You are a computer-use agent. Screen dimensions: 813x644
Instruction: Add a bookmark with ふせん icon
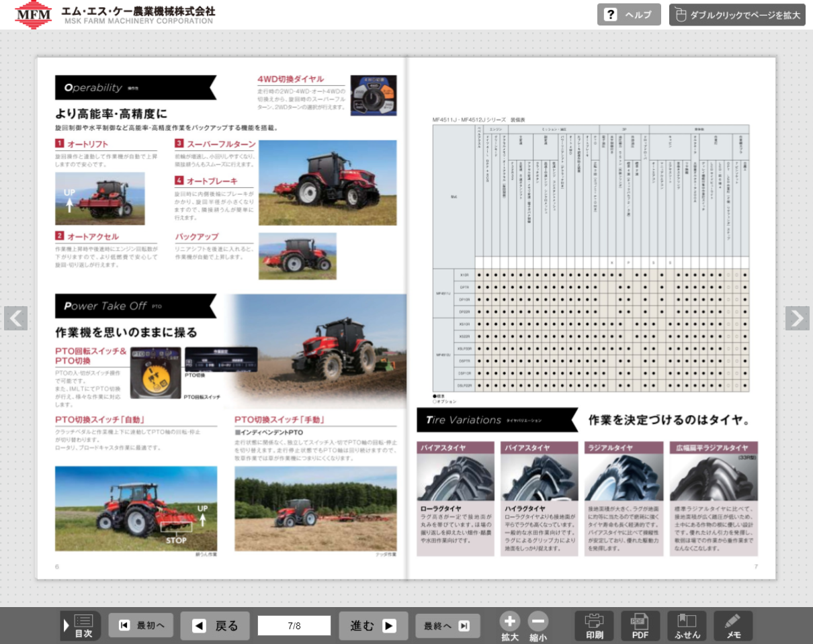687,626
